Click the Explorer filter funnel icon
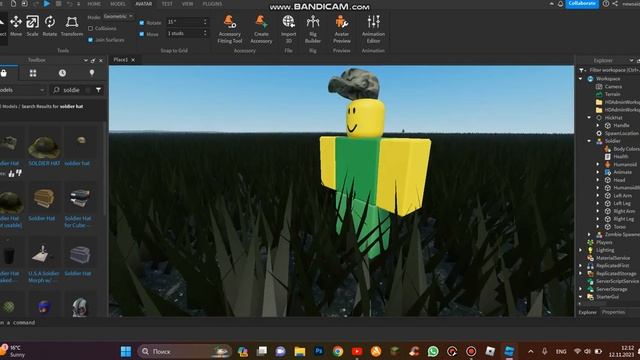640x360 pixels. pos(582,70)
